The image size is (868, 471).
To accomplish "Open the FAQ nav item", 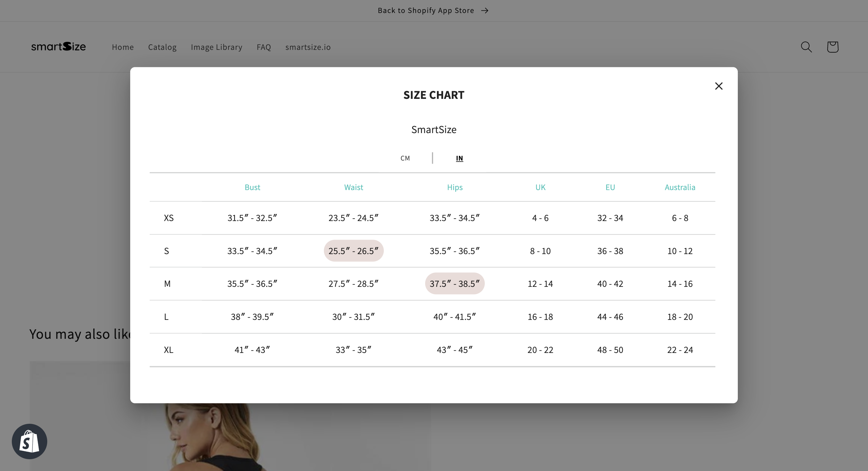I will click(263, 47).
